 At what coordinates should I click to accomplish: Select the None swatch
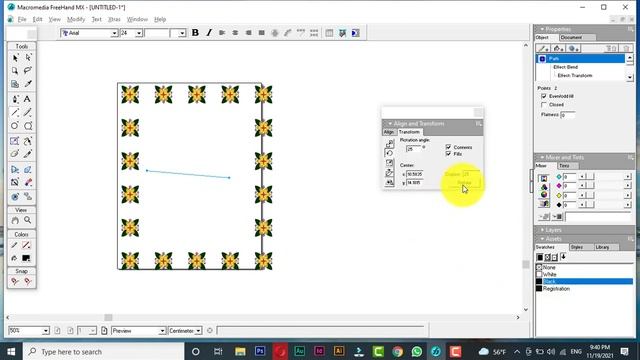pyautogui.click(x=549, y=267)
